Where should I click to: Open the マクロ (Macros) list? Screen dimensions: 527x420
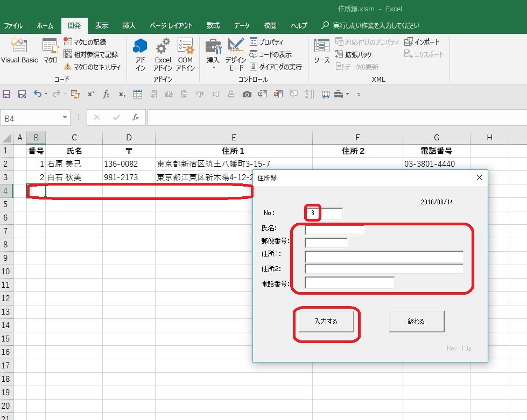tap(50, 51)
